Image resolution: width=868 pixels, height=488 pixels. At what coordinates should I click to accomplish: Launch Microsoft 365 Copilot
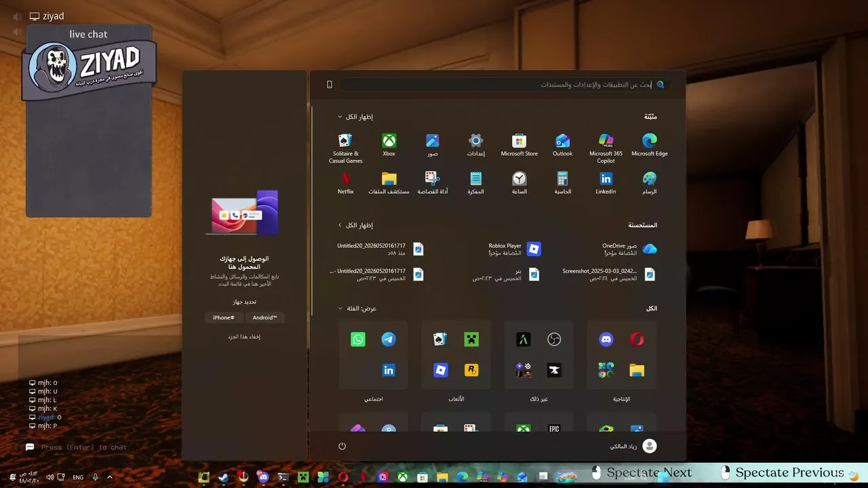pos(606,148)
